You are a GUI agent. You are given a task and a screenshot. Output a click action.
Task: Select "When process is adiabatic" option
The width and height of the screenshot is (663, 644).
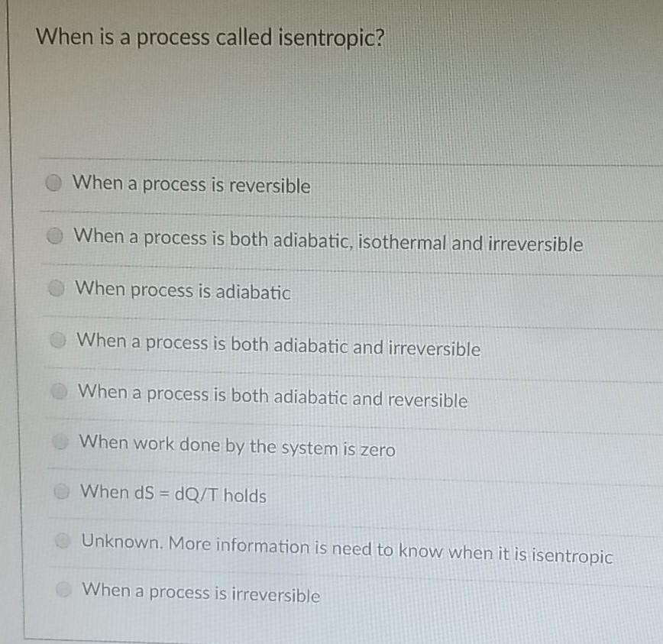pyautogui.click(x=55, y=287)
